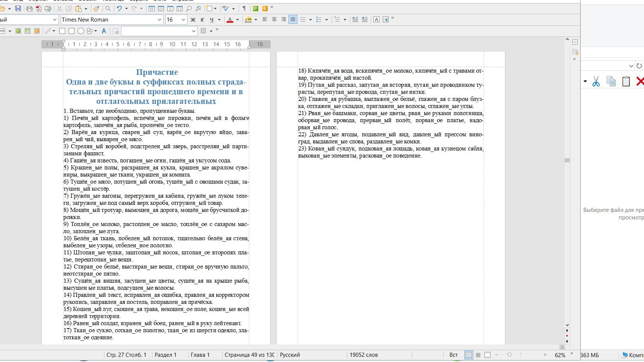Align text to the right
Screen dimensions: 644x362
(x=284, y=20)
